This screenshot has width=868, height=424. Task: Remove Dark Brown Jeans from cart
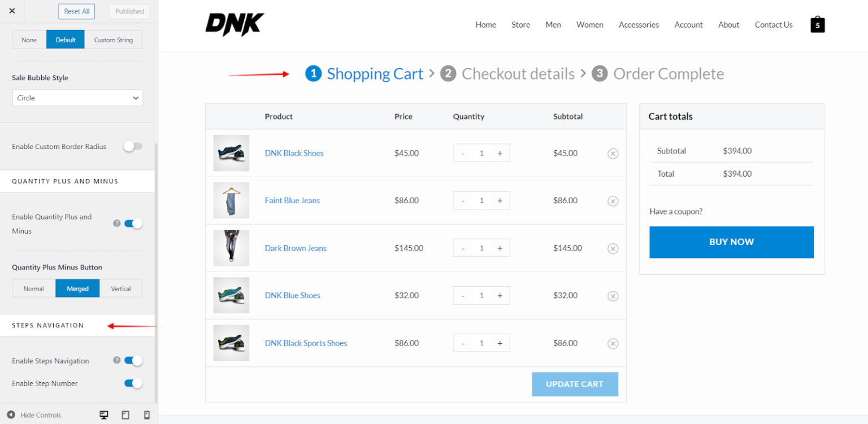(x=613, y=248)
